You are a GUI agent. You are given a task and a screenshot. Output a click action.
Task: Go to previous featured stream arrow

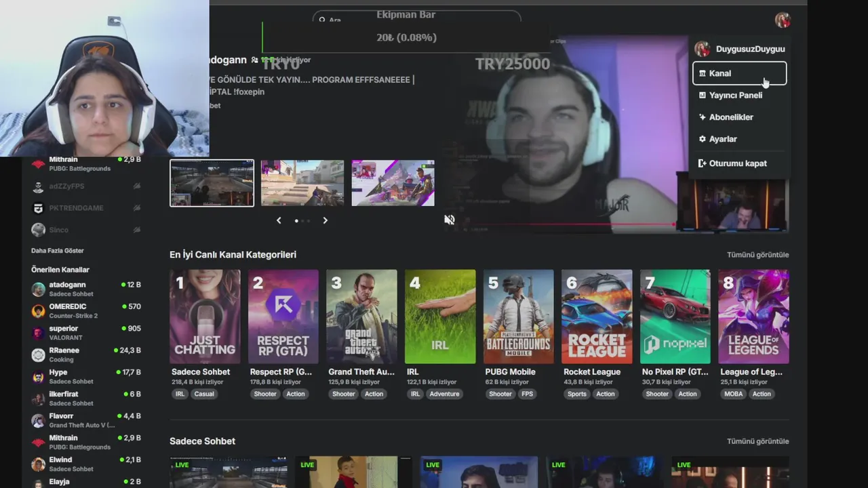point(279,220)
